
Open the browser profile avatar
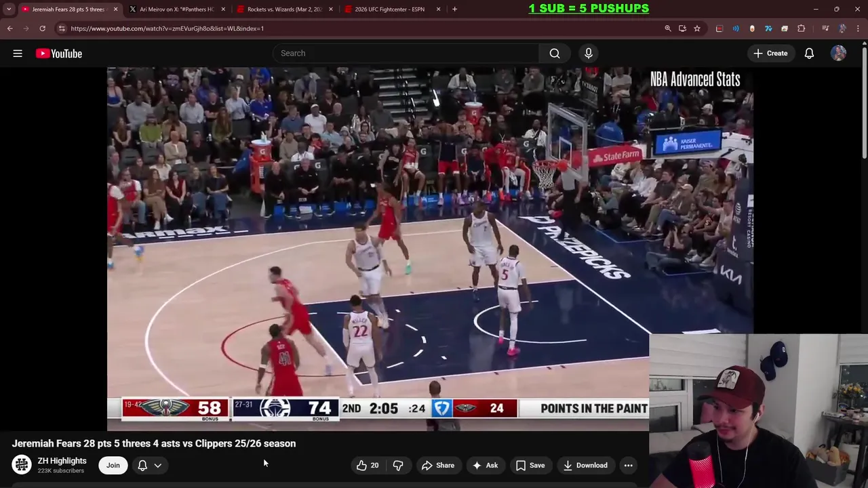pos(842,28)
